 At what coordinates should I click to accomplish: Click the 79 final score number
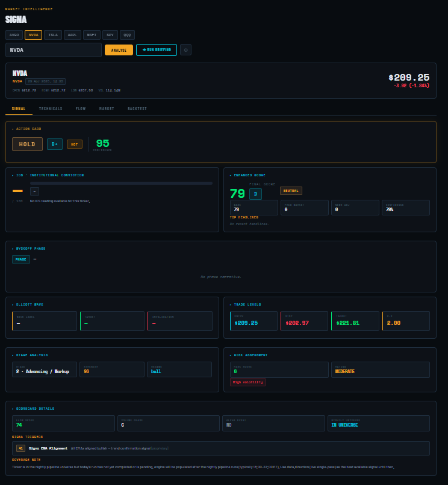[x=237, y=194]
